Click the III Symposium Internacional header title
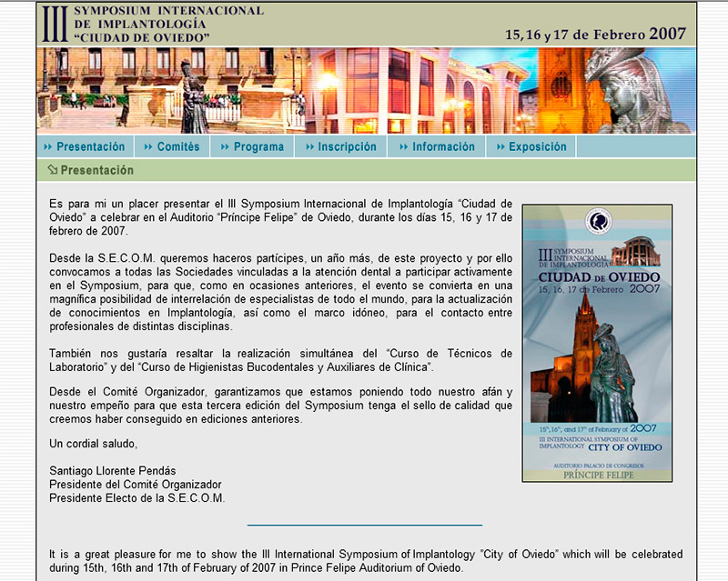The height and width of the screenshot is (581, 728). click(x=153, y=25)
